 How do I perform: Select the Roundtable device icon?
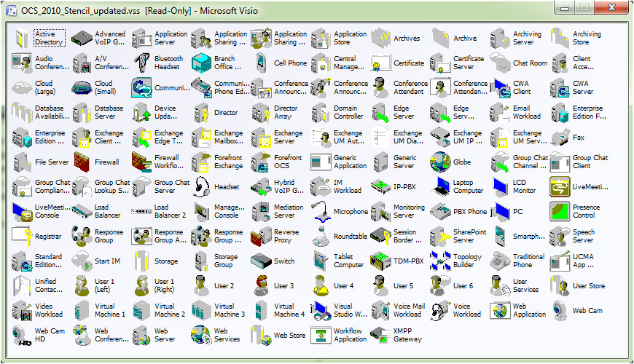[321, 237]
